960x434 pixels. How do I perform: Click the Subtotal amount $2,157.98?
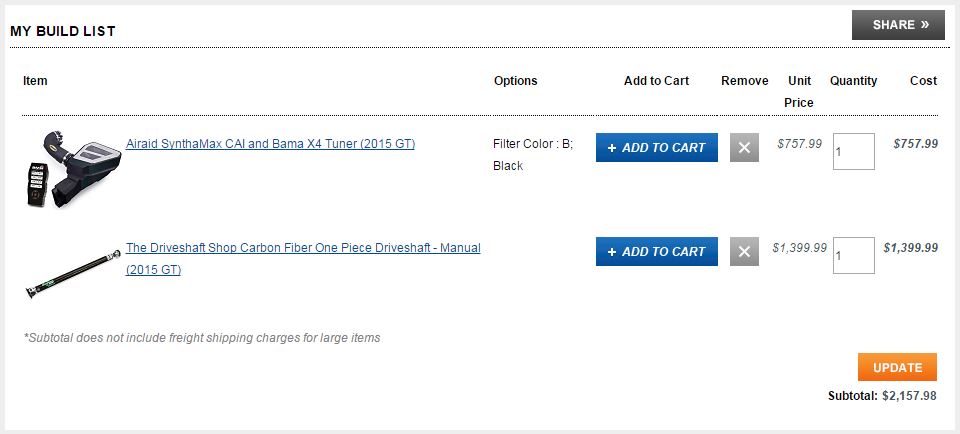[909, 396]
